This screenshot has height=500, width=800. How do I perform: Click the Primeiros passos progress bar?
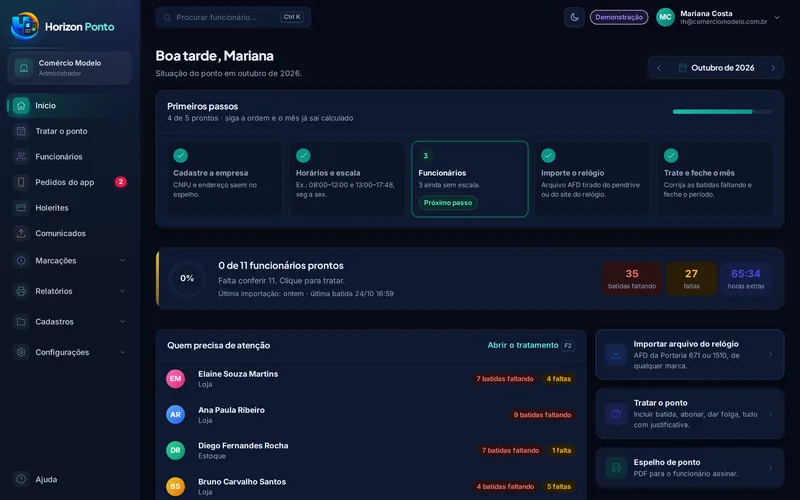tap(722, 112)
